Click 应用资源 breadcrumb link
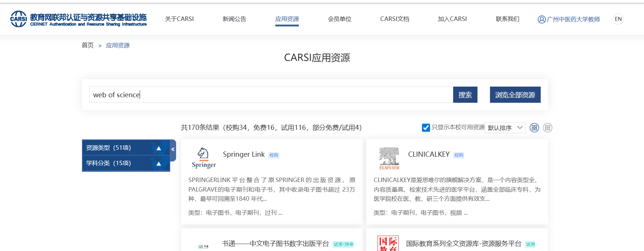The width and height of the screenshot is (644, 251). click(118, 46)
